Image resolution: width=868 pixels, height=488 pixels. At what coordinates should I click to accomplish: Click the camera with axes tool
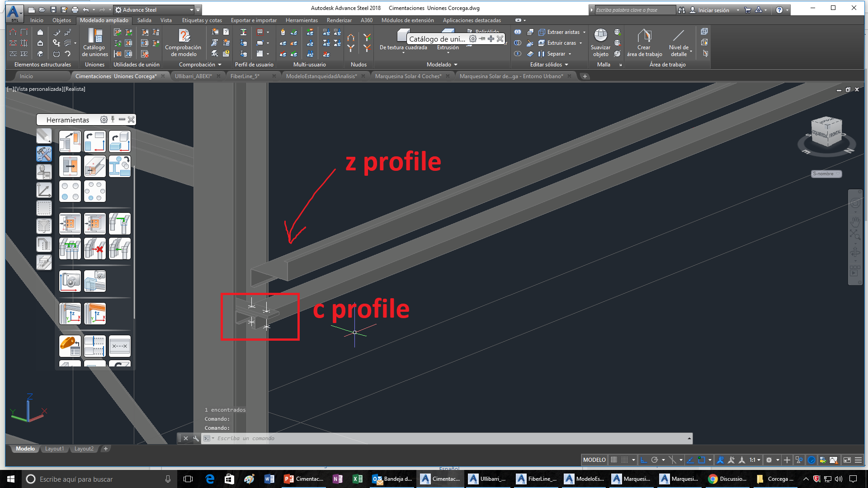click(70, 281)
